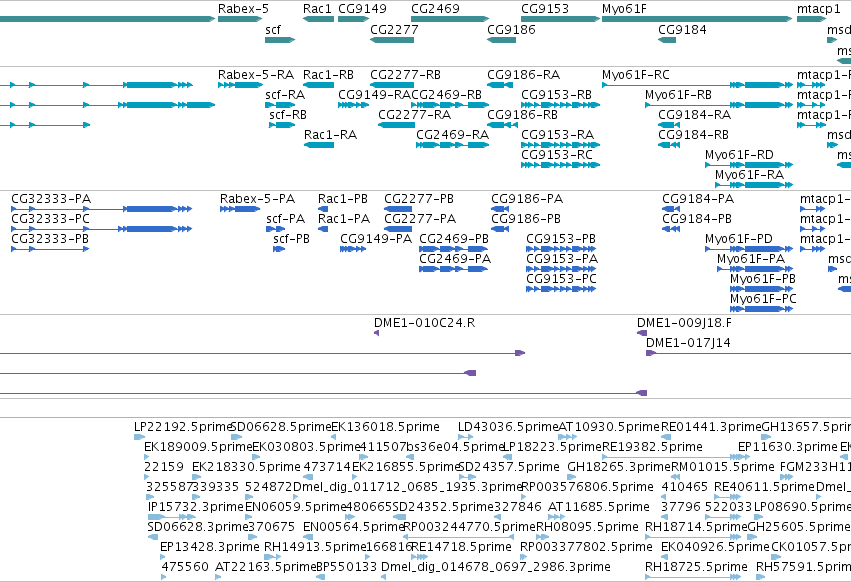The width and height of the screenshot is (851, 582).
Task: Click the CG32333-PA protein label
Action: [x=51, y=199]
